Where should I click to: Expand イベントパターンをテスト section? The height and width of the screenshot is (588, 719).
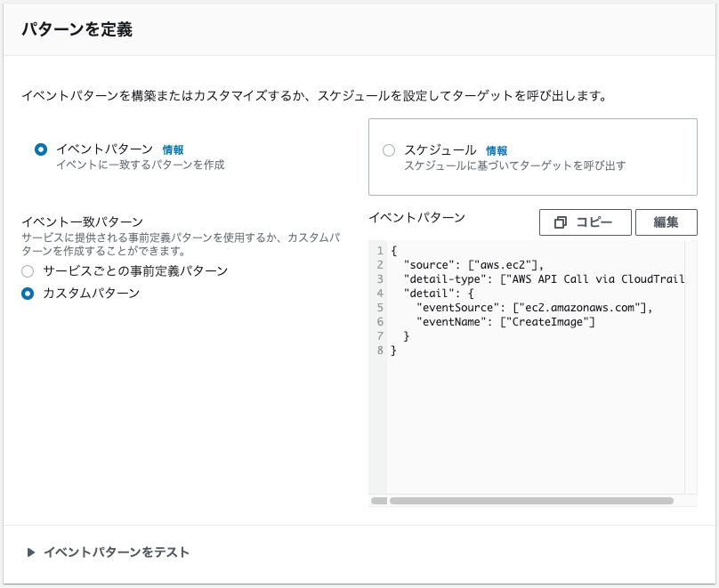108,552
